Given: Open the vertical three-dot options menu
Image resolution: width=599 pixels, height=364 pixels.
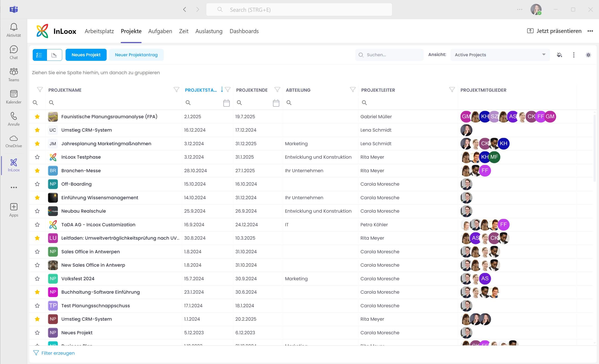Looking at the screenshot, I should coord(574,55).
